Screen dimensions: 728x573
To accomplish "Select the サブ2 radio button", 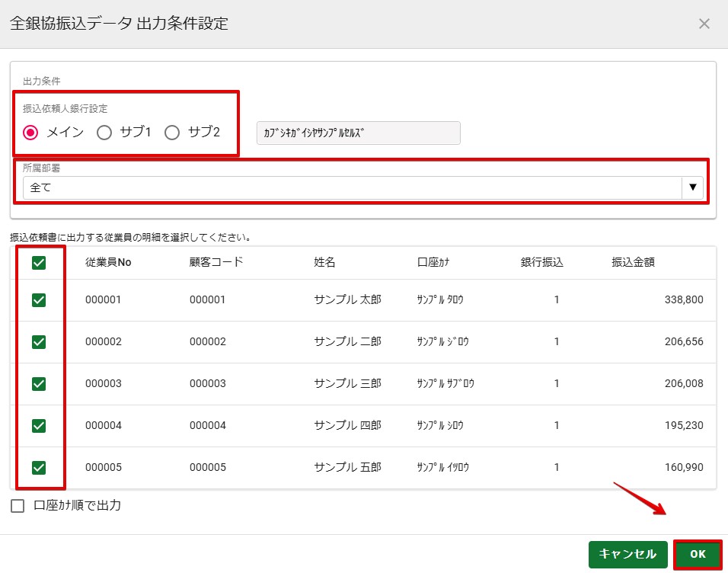I will coord(172,133).
